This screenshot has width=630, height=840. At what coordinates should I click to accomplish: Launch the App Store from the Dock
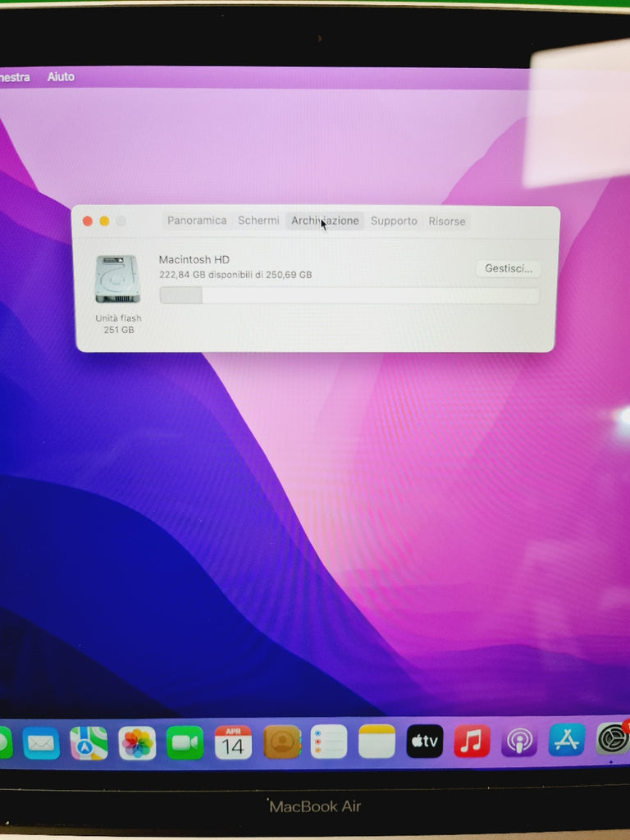point(567,740)
